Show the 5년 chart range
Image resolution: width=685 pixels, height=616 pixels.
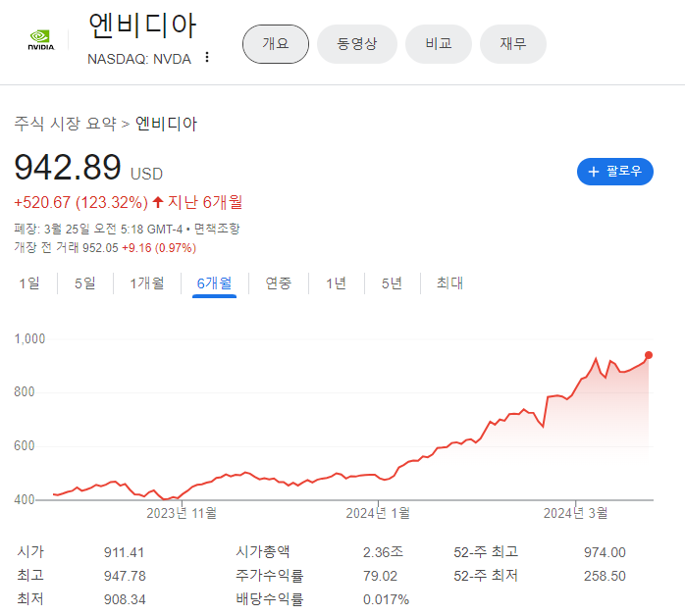392,283
